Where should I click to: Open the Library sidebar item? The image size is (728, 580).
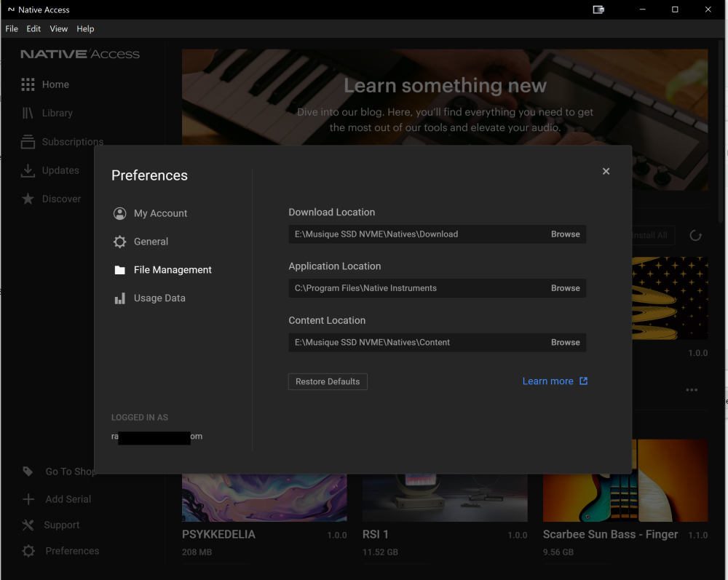[58, 114]
